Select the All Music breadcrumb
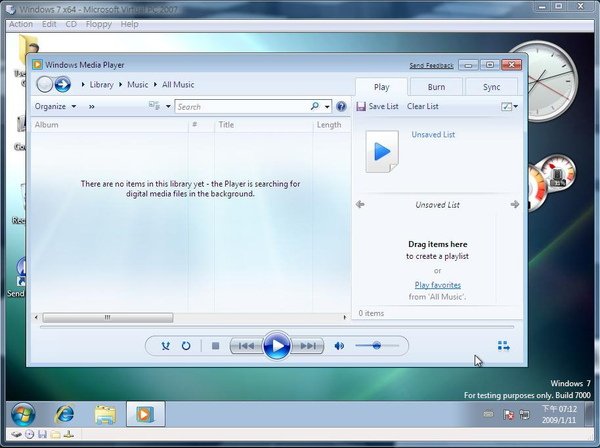The height and width of the screenshot is (448, 600). [178, 85]
